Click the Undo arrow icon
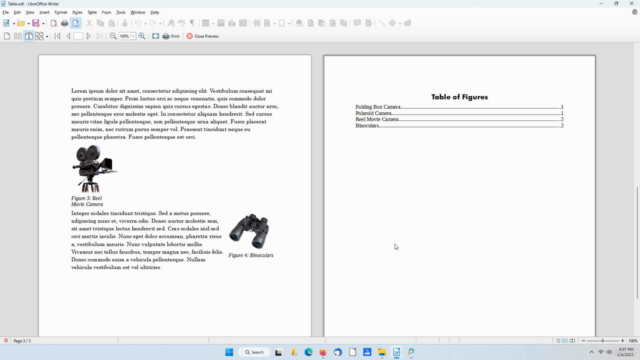This screenshot has height=360, width=640. tap(138, 23)
